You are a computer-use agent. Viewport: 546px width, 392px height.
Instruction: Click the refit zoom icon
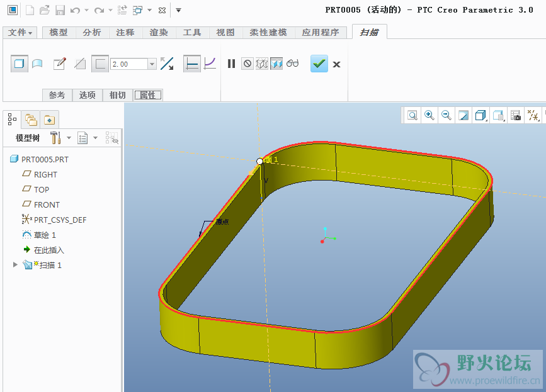point(412,115)
